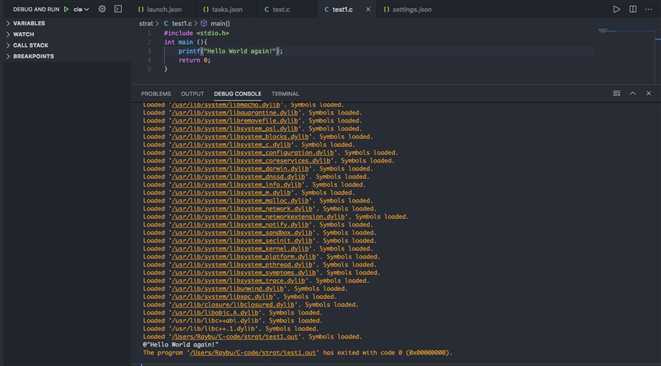Click the main() breadcrumb item
This screenshot has width=661, height=366.
click(x=215, y=24)
